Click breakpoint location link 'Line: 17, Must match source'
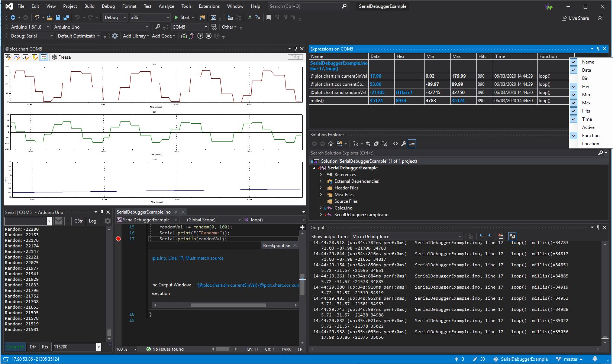This screenshot has height=364, width=613. (x=196, y=258)
